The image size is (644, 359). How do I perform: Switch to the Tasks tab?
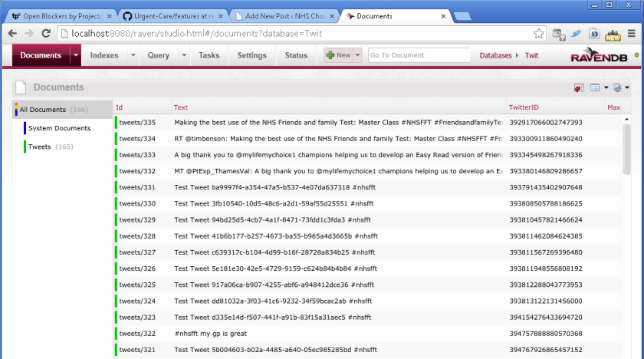(209, 55)
